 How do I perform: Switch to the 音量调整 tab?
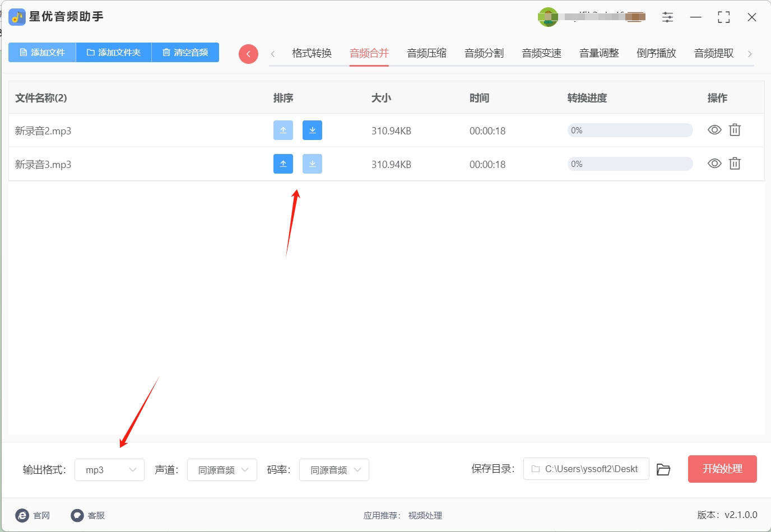[x=599, y=53]
